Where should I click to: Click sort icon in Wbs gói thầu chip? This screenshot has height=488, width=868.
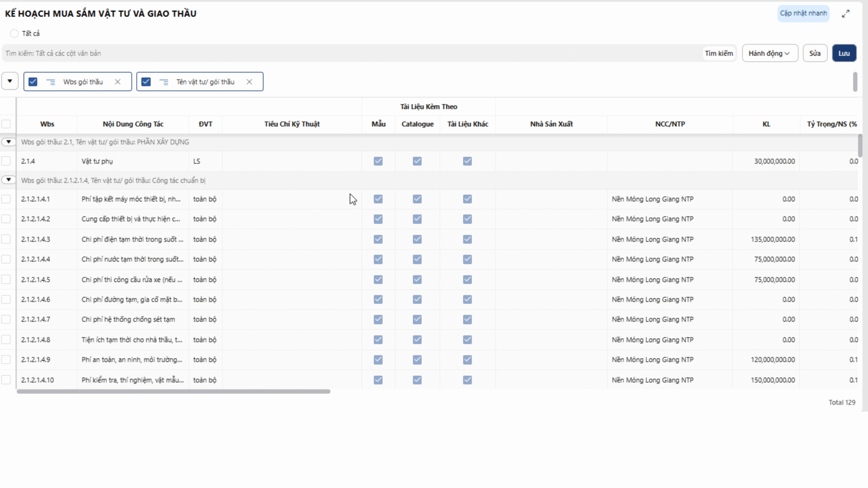[x=51, y=82]
